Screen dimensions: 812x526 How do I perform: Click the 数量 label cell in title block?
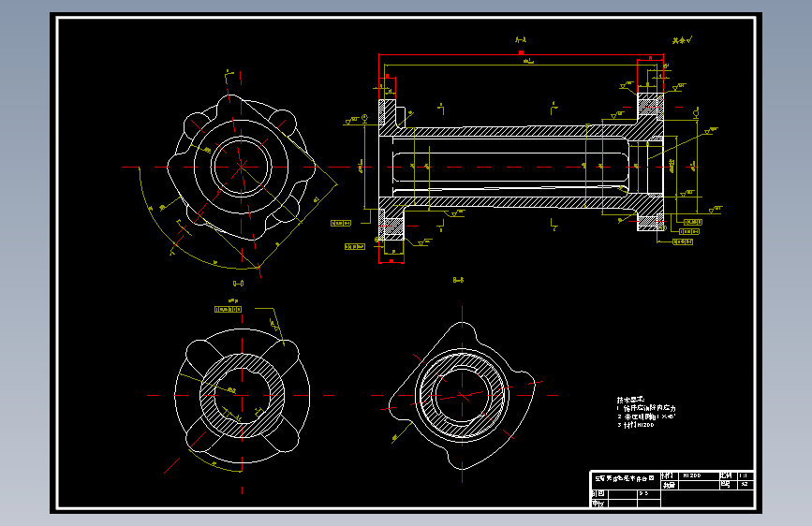coord(669,485)
